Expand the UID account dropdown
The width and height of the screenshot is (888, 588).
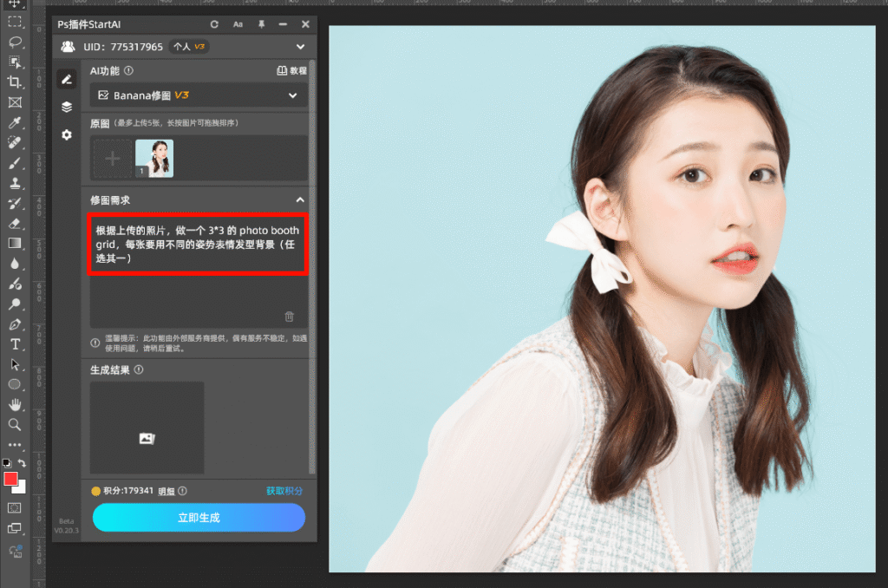(x=300, y=47)
